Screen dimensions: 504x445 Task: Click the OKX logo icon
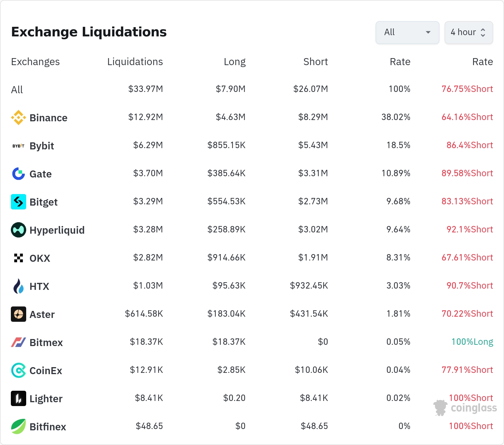pyautogui.click(x=19, y=258)
